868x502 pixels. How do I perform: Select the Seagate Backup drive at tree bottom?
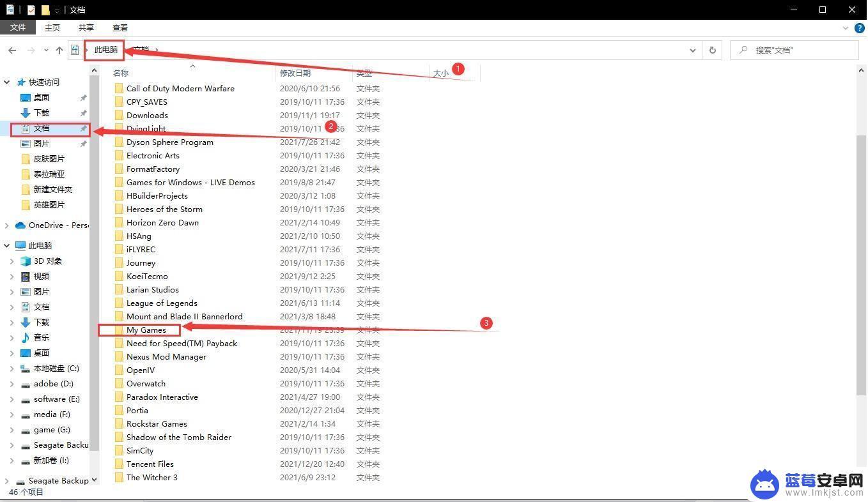[x=58, y=481]
